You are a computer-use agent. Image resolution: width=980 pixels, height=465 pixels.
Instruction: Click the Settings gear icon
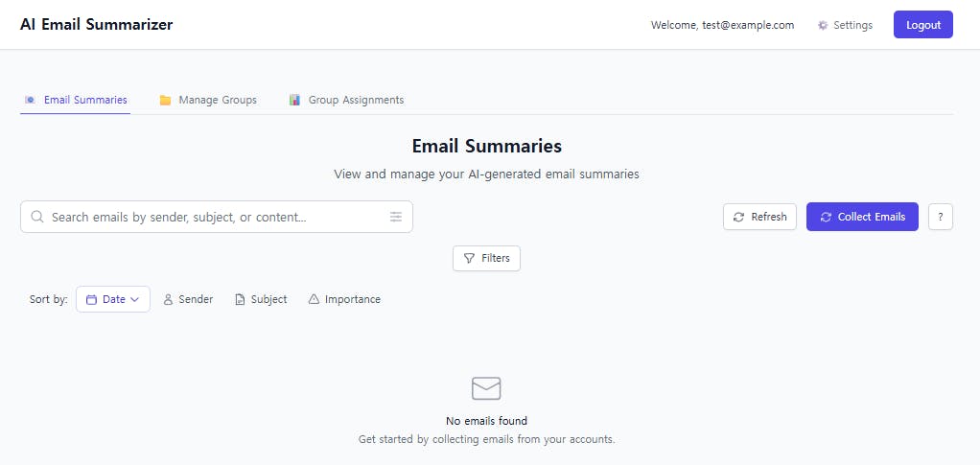pos(823,25)
